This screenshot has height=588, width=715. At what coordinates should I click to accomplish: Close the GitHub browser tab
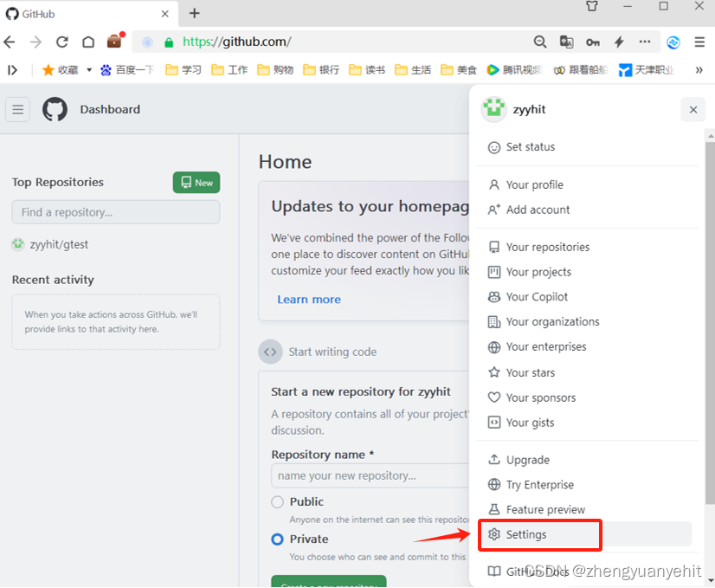(165, 14)
